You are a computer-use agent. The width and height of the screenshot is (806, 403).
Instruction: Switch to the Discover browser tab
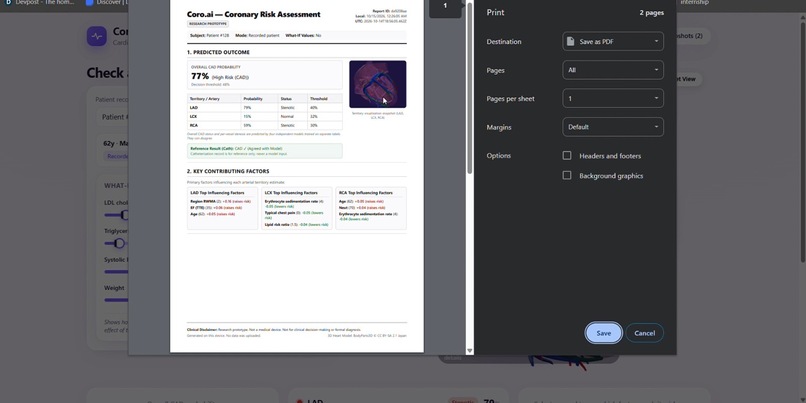click(108, 3)
